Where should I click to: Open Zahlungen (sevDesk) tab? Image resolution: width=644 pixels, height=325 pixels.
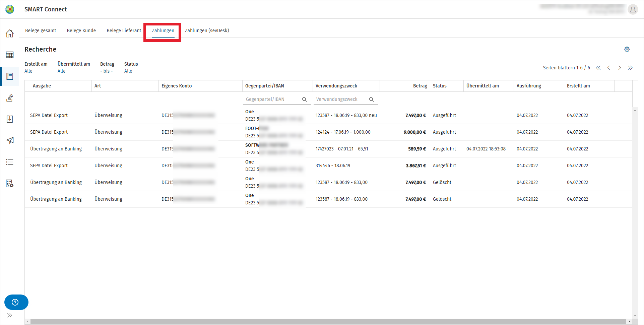[207, 30]
